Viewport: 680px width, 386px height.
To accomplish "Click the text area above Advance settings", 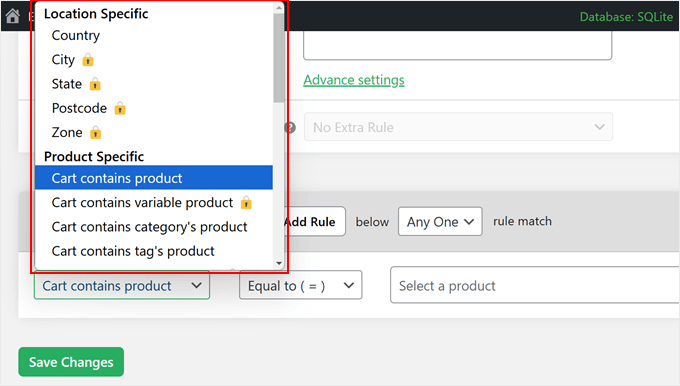I will (458, 45).
